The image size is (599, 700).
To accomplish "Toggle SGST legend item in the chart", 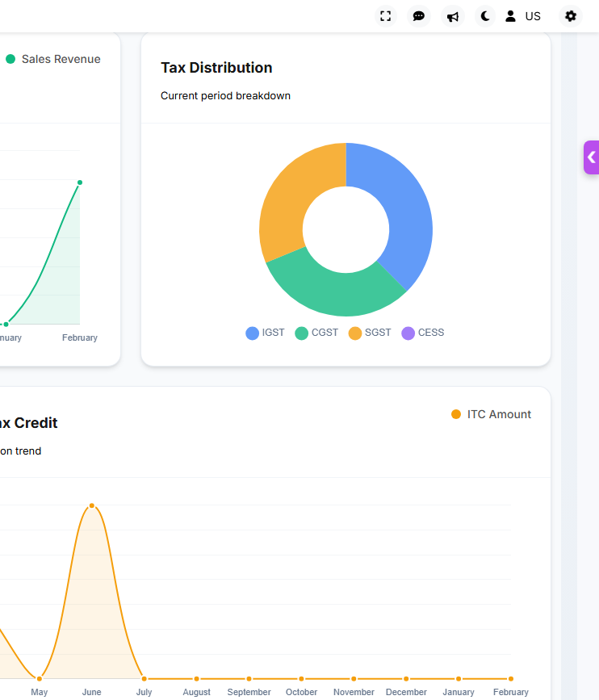I will point(370,333).
